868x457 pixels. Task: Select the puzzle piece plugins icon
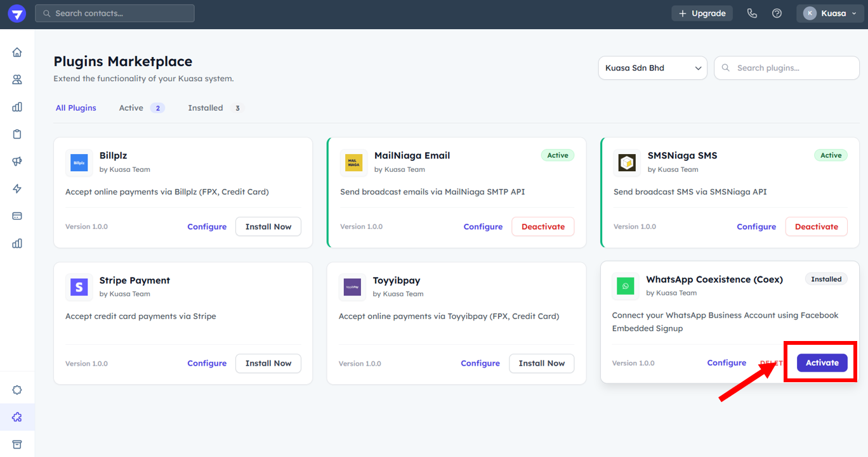pyautogui.click(x=17, y=416)
